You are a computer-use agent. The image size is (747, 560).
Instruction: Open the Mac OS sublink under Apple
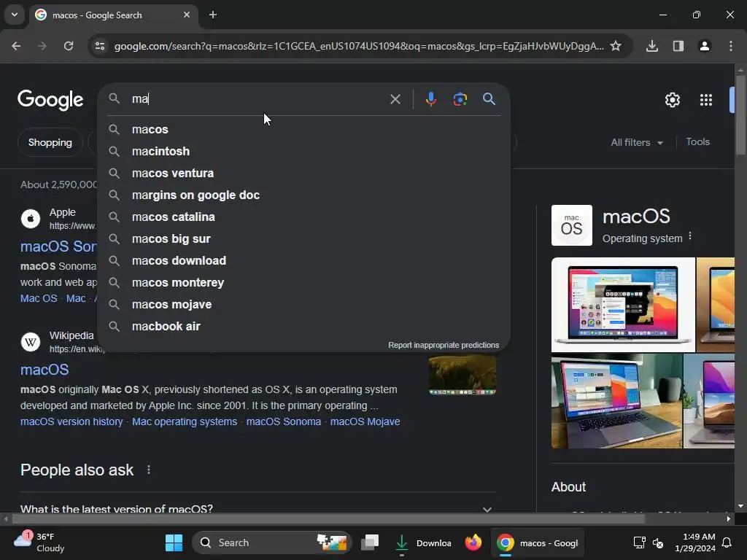click(39, 298)
